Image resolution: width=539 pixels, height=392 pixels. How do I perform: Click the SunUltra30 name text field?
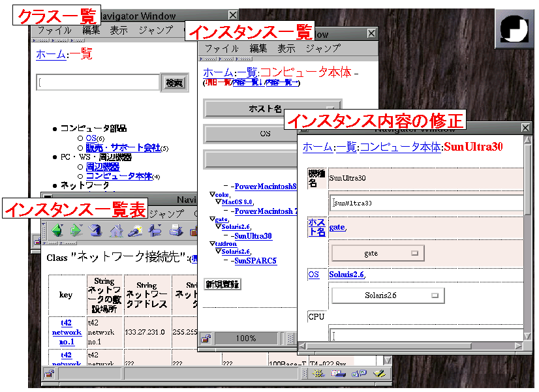[425, 202]
